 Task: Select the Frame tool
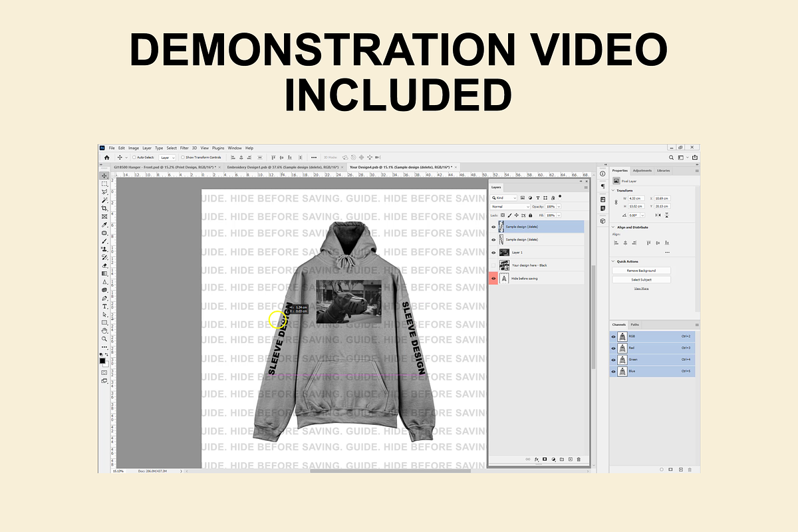point(105,217)
